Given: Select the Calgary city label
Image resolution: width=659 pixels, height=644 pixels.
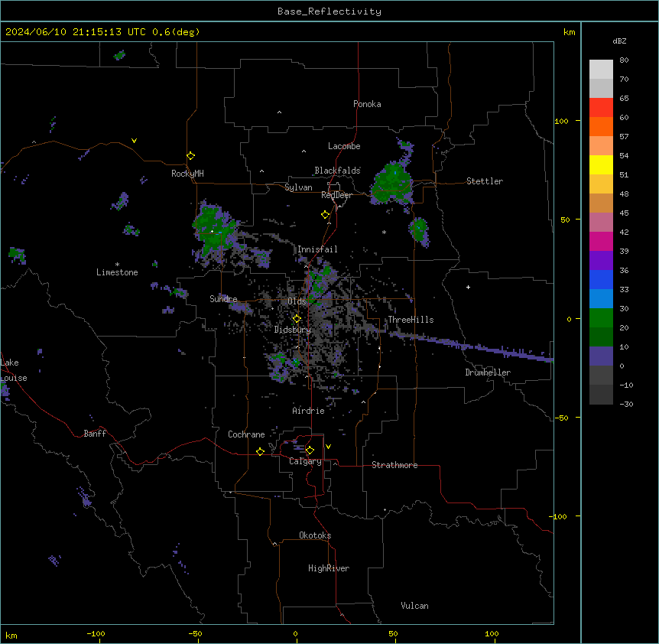Looking at the screenshot, I should pos(305,461).
